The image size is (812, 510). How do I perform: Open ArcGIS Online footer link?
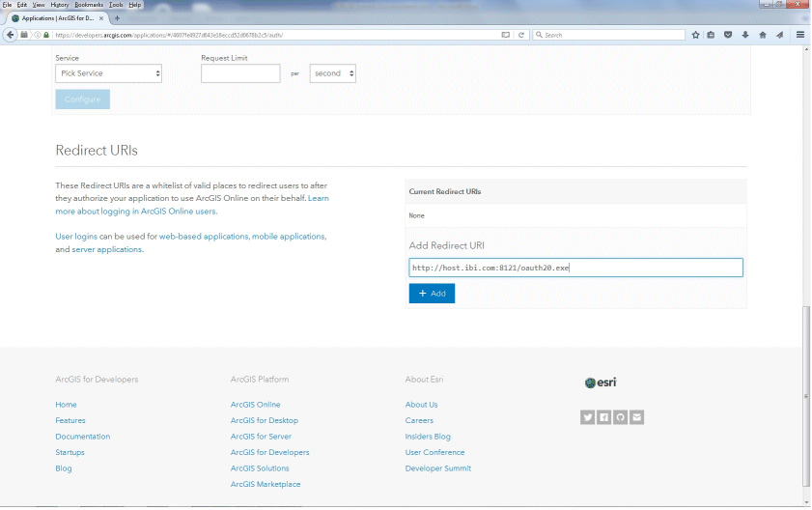point(255,405)
